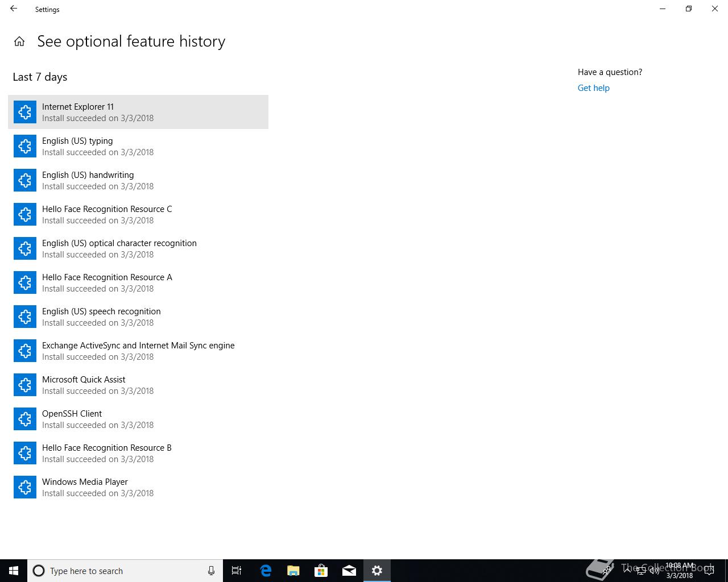The width and height of the screenshot is (728, 582).
Task: Open the Windows Start menu
Action: coord(14,571)
